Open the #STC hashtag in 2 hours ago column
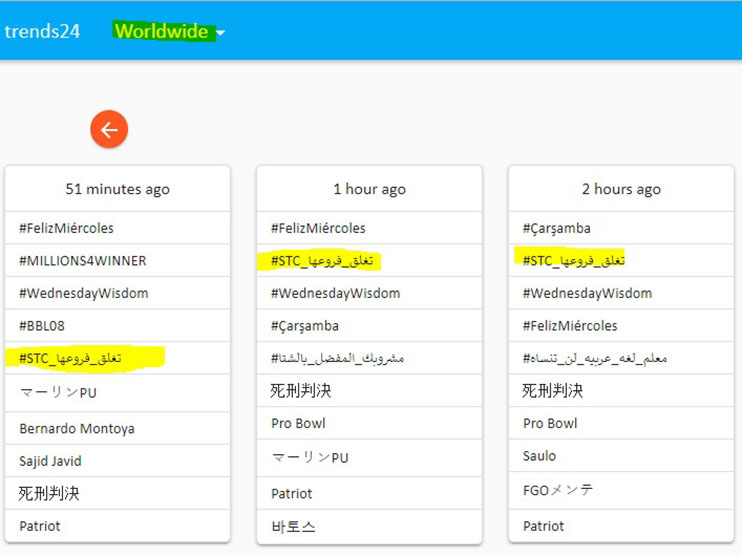The image size is (742, 556). click(574, 261)
